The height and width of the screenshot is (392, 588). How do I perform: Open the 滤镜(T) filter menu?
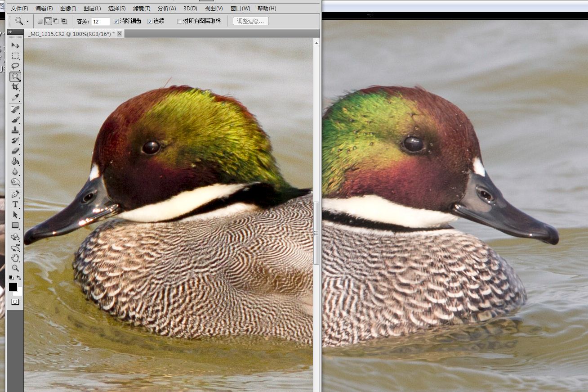(x=142, y=9)
